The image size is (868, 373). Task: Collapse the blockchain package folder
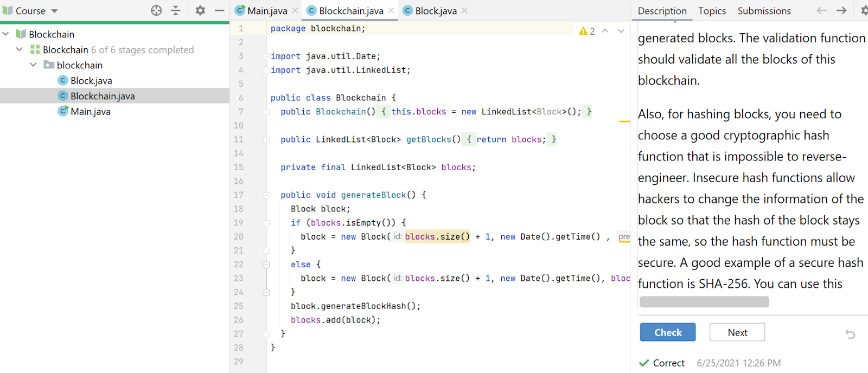pos(34,65)
